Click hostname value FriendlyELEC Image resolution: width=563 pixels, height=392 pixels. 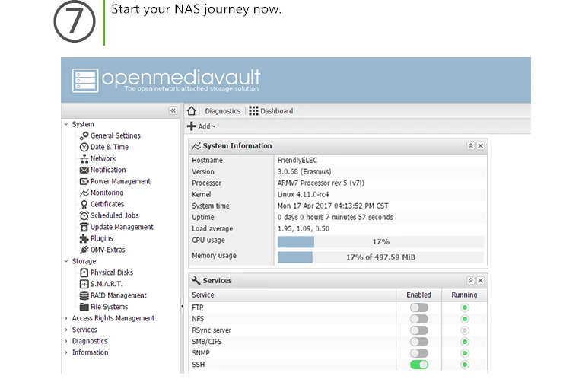297,161
